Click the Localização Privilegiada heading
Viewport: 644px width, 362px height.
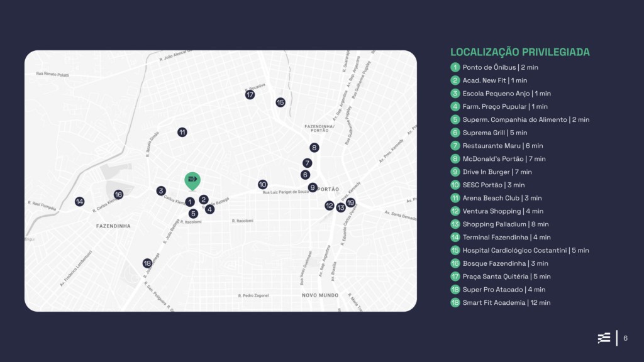tap(520, 52)
